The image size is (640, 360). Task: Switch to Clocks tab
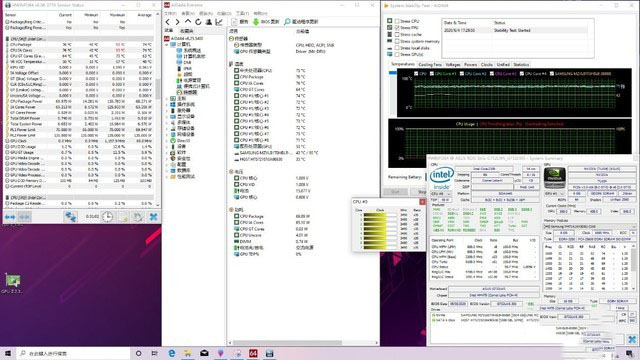[487, 64]
